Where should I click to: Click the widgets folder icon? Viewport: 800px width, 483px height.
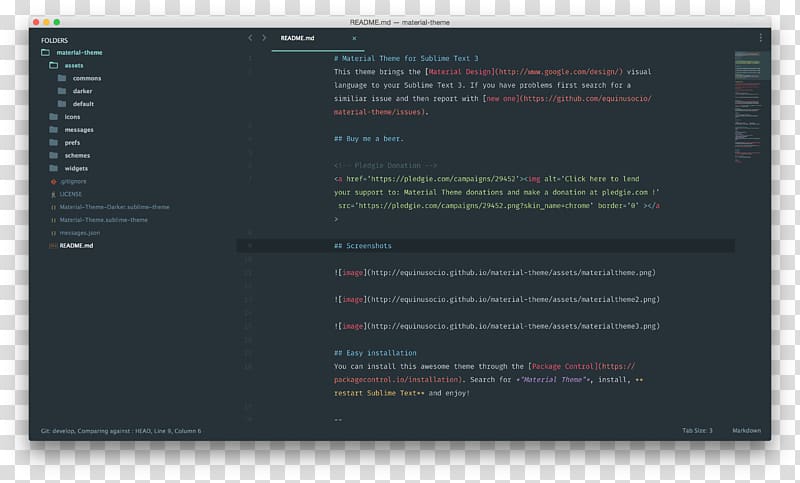point(54,168)
